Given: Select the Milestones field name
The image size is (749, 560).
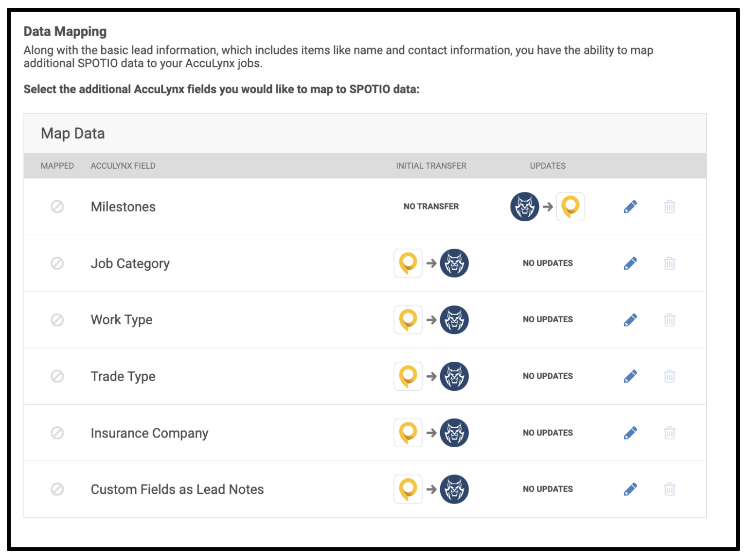Looking at the screenshot, I should [x=123, y=207].
